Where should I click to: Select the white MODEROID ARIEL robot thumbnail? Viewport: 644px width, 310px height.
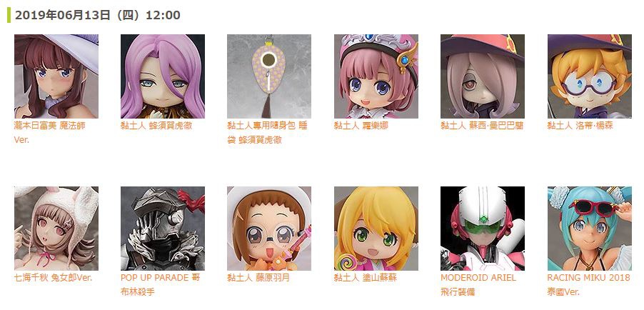483,229
